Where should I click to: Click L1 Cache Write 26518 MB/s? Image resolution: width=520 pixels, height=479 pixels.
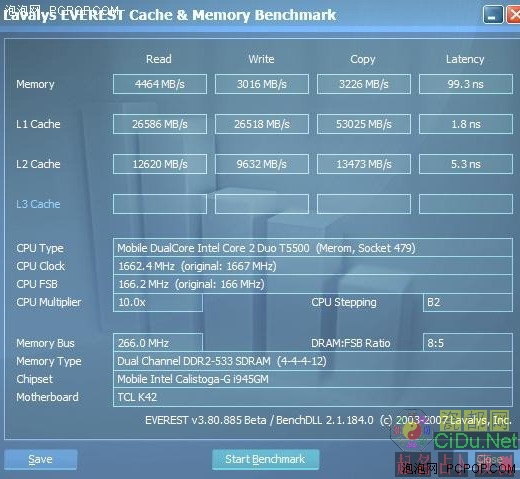tap(262, 124)
